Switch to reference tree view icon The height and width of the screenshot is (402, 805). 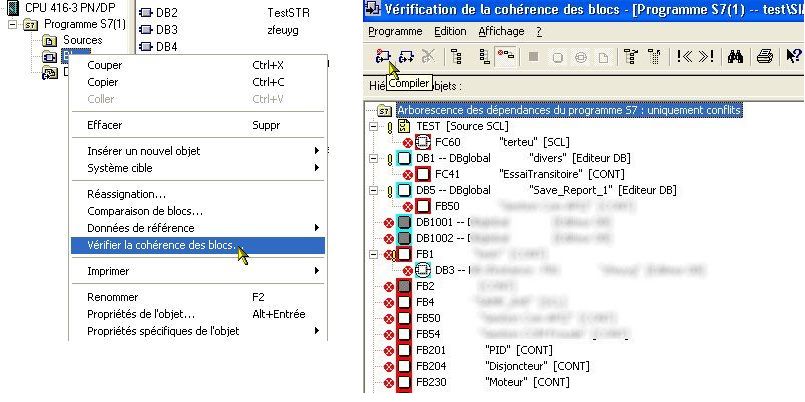(x=484, y=56)
